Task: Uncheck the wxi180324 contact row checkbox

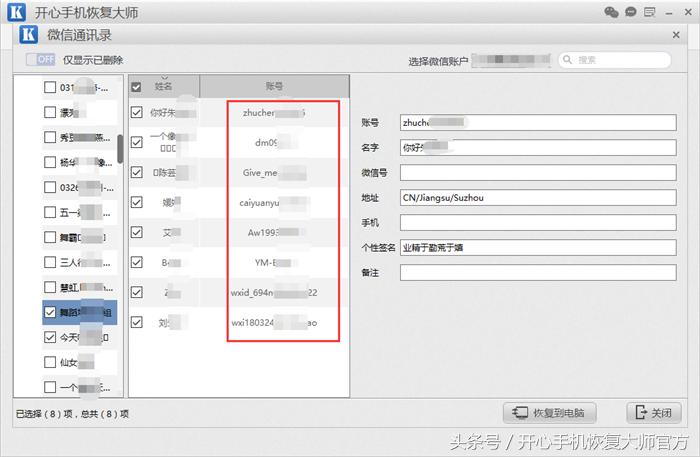Action: click(137, 322)
